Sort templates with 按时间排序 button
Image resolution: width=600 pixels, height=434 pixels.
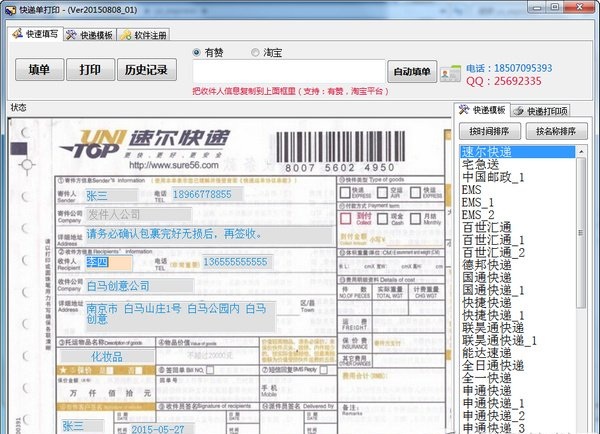point(490,131)
